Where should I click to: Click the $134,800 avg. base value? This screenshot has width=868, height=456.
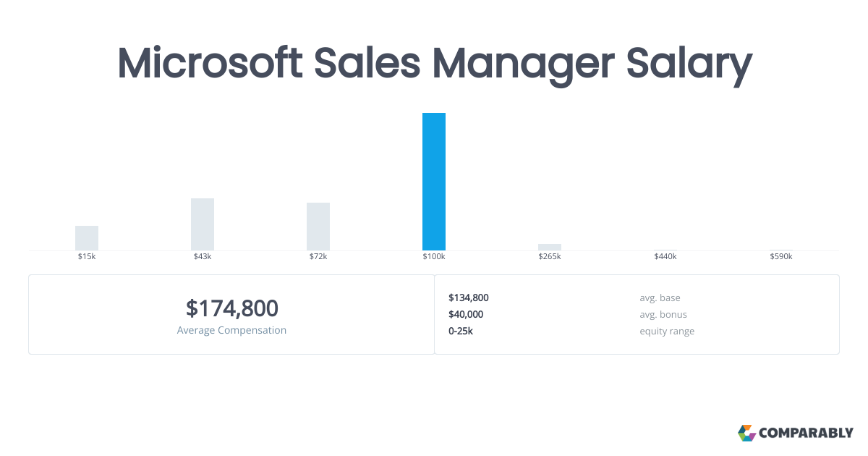pyautogui.click(x=469, y=297)
